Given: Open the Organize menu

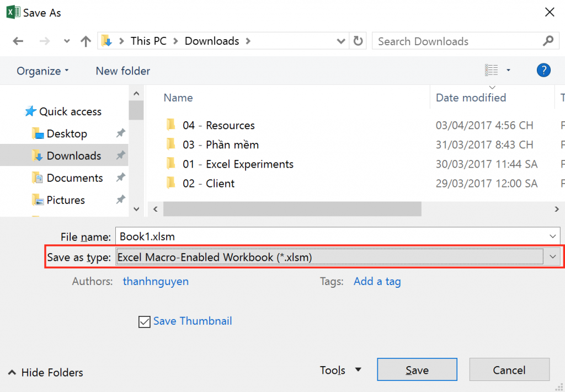Looking at the screenshot, I should [x=42, y=71].
